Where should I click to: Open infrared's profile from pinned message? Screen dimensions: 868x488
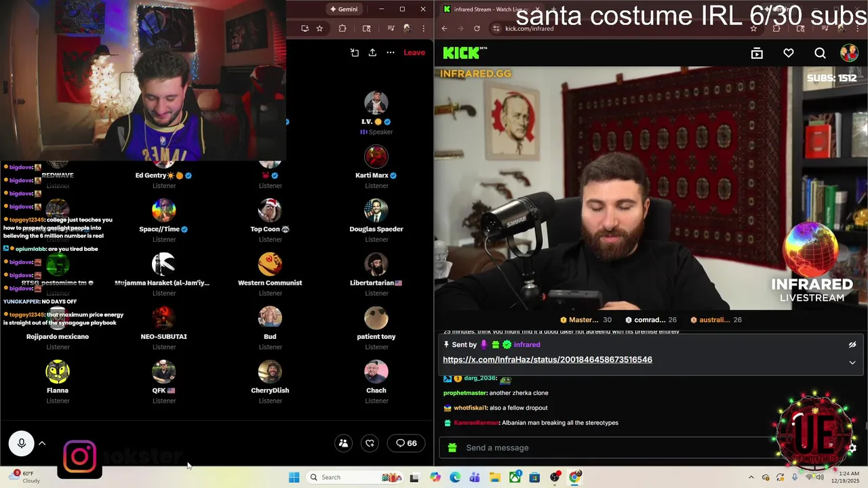[x=527, y=344]
